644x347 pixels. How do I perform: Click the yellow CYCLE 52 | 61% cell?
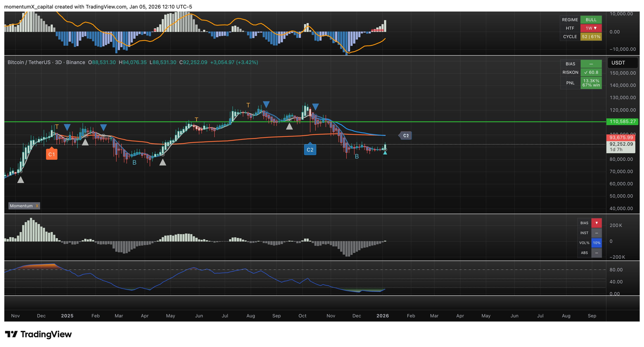(591, 37)
